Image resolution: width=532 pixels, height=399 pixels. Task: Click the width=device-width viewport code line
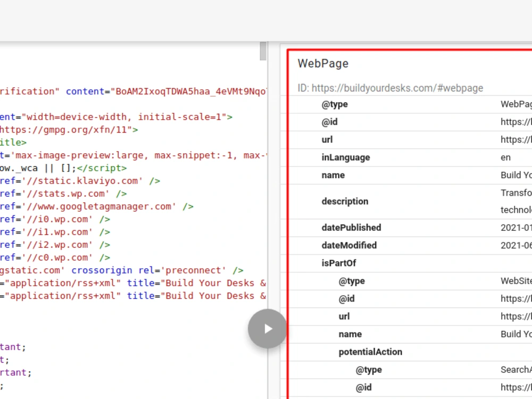tap(116, 117)
